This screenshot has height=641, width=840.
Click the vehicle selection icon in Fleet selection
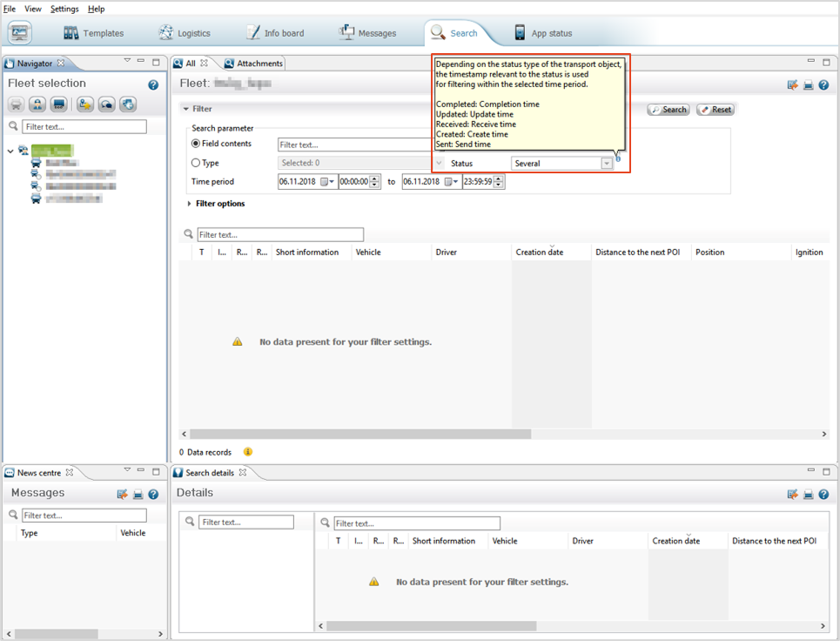click(16, 104)
